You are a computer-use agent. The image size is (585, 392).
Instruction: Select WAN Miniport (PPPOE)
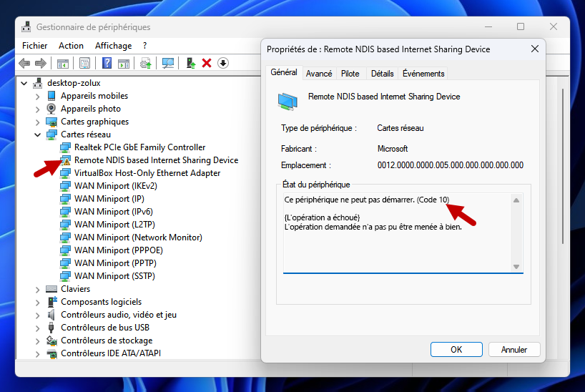119,250
